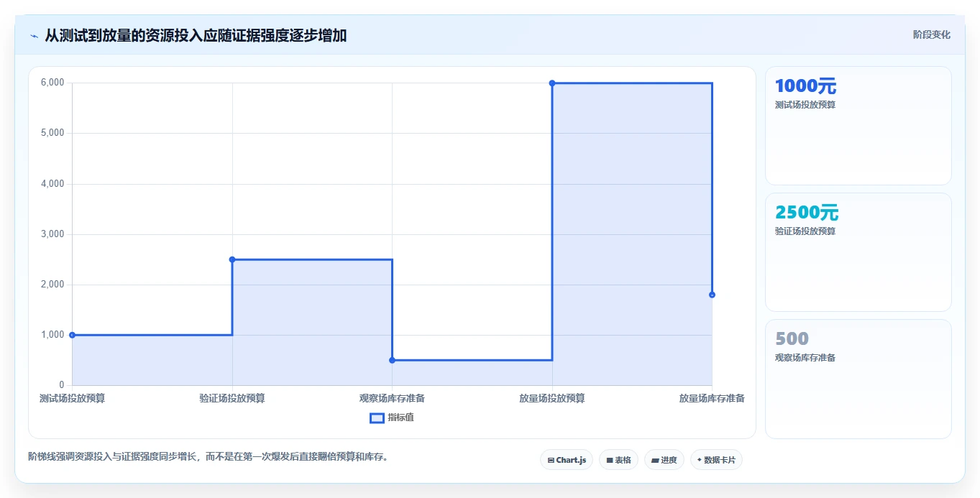Select the 数据卡片 pill button

click(x=716, y=460)
